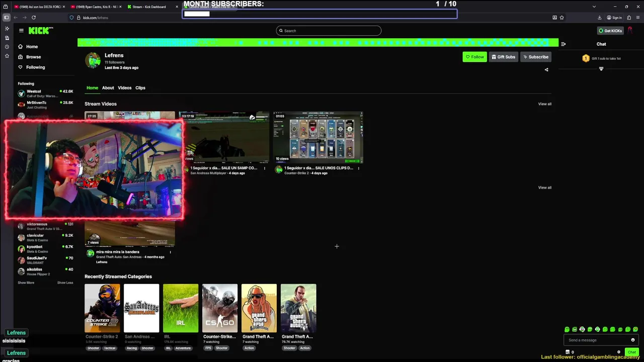Expand list with Show More

pos(26,283)
